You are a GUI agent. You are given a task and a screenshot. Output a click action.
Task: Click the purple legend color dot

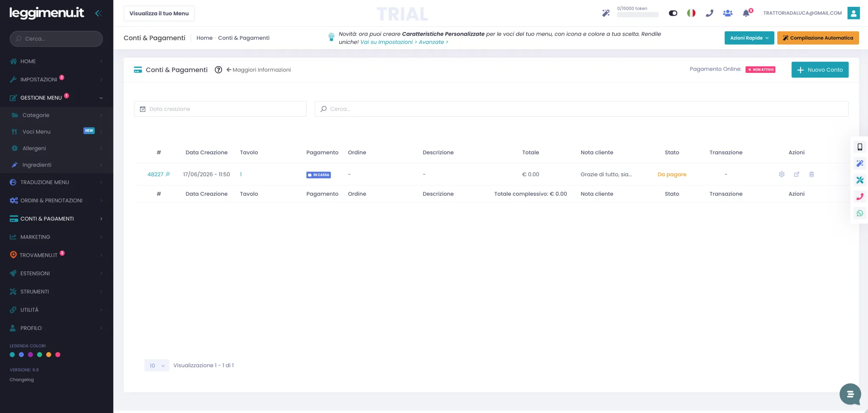click(x=31, y=355)
